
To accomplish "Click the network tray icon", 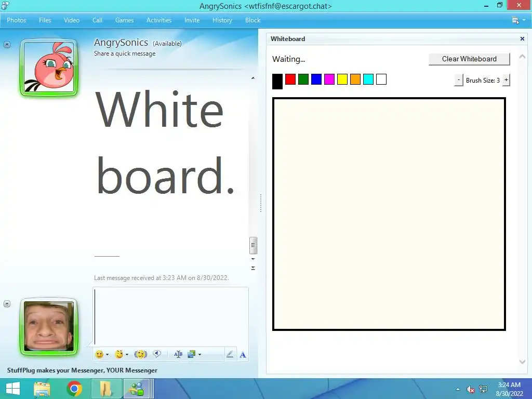I will (x=483, y=389).
